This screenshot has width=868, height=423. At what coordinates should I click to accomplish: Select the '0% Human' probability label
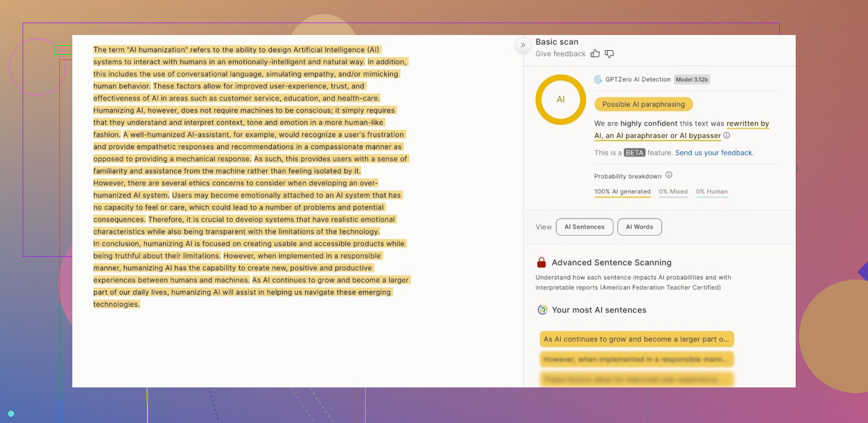pos(711,191)
